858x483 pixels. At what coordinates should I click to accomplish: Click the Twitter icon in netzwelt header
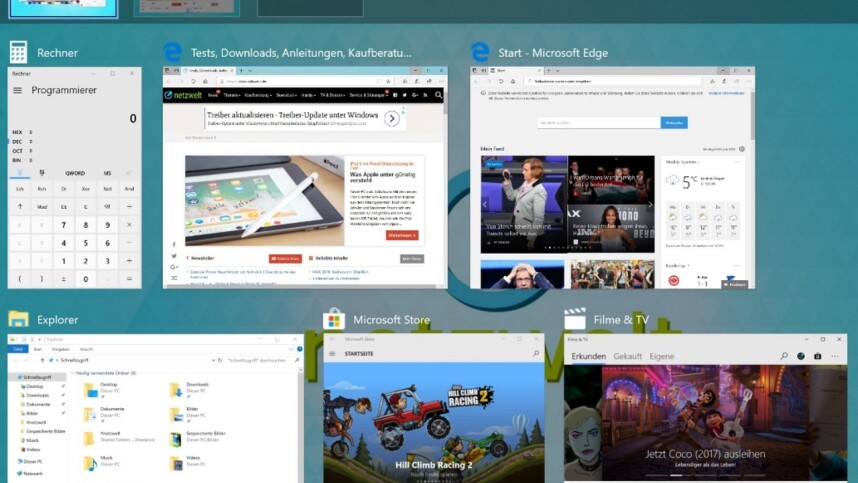pos(405,95)
